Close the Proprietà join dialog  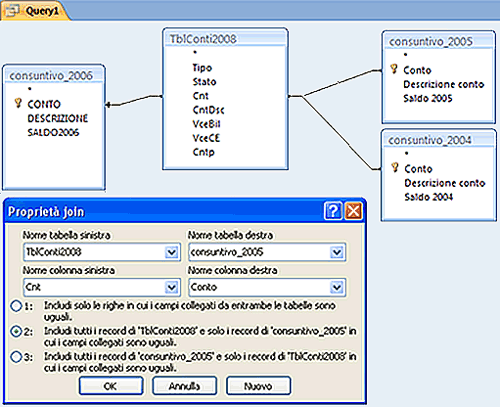point(353,211)
